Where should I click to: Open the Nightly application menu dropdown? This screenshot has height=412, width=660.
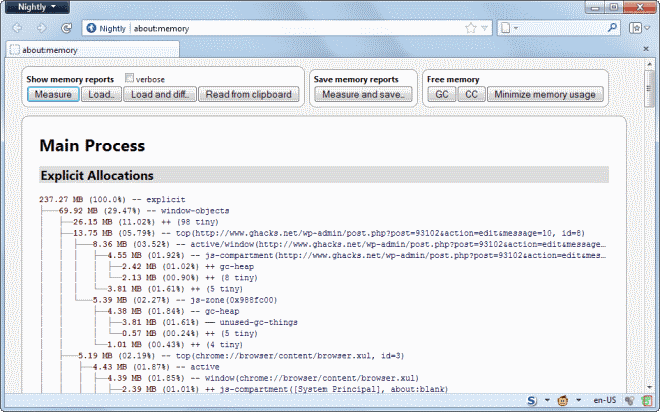(x=39, y=7)
